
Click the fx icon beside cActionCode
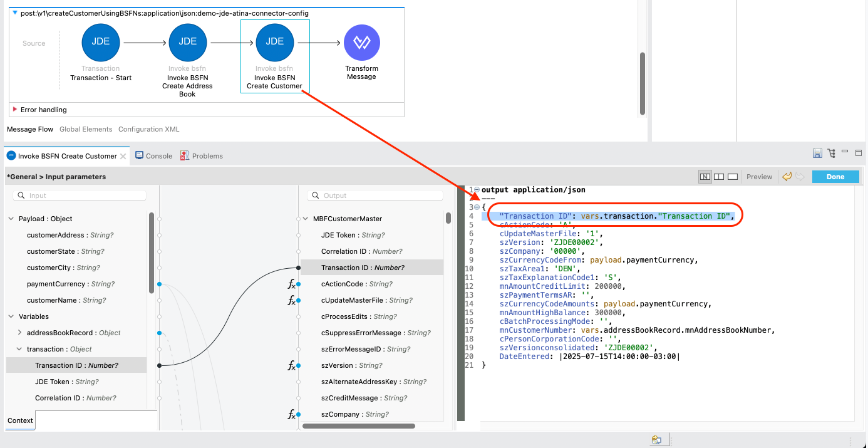[291, 284]
